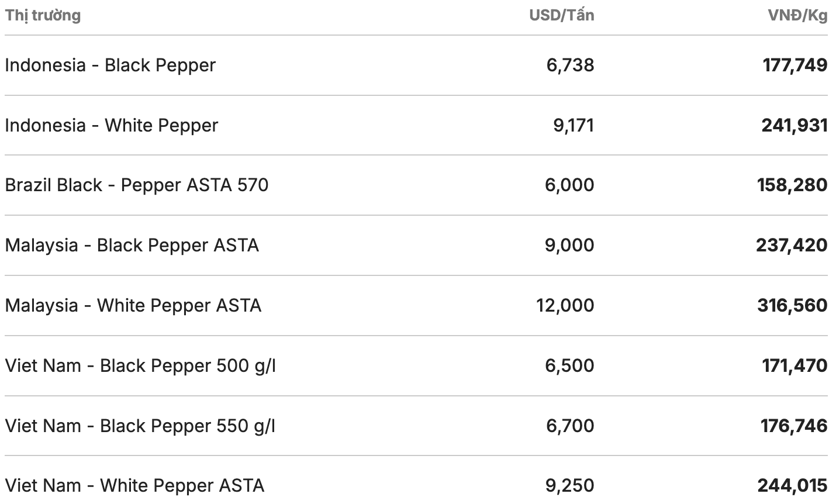Click the 316,560 VNĐ price value
Viewport: 836px width, 504px height.
click(x=792, y=305)
